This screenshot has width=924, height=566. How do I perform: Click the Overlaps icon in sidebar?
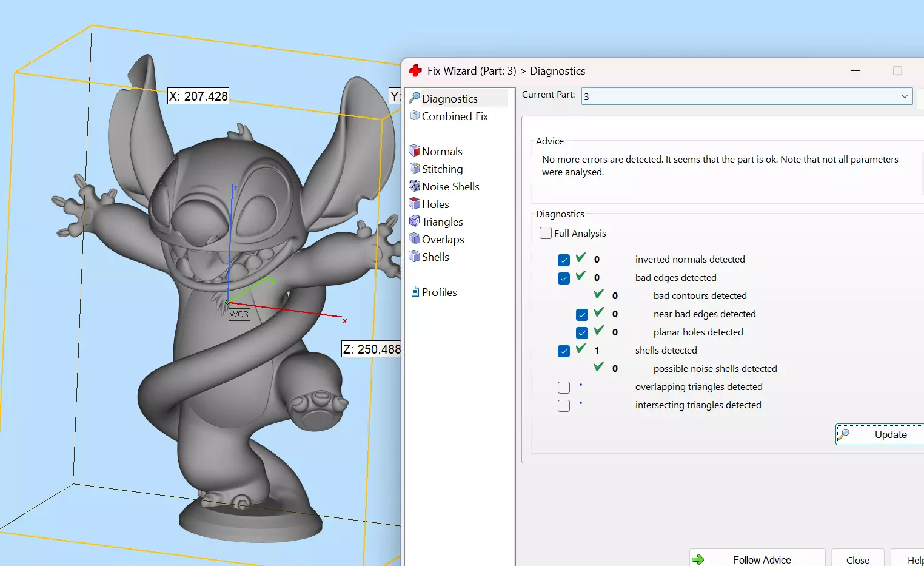pos(415,238)
